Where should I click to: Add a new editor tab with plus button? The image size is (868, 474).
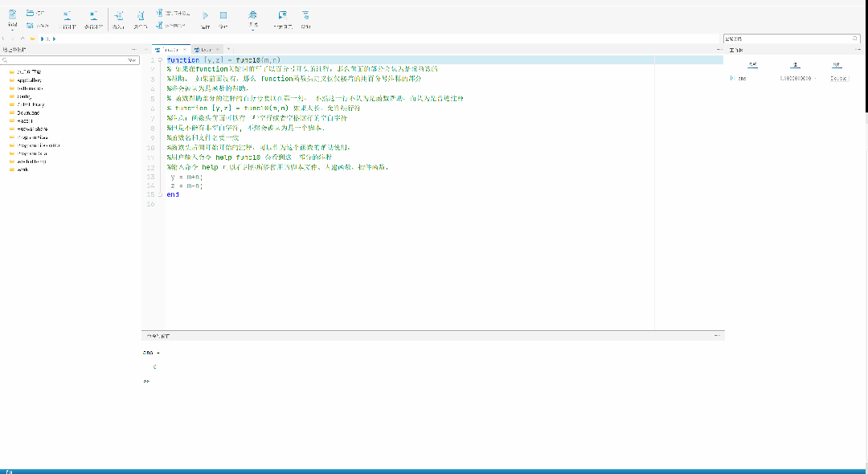(x=228, y=50)
